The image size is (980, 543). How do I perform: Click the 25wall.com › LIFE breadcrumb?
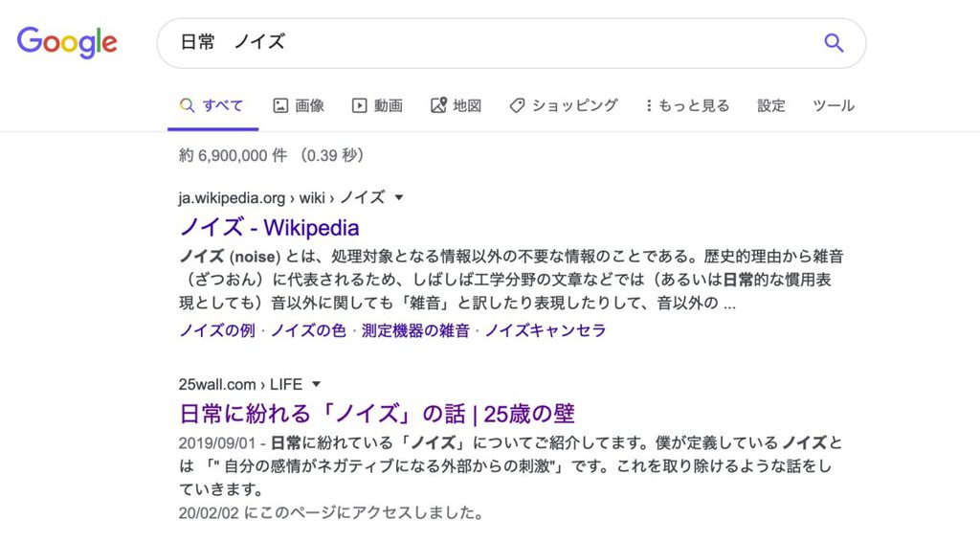[x=240, y=384]
